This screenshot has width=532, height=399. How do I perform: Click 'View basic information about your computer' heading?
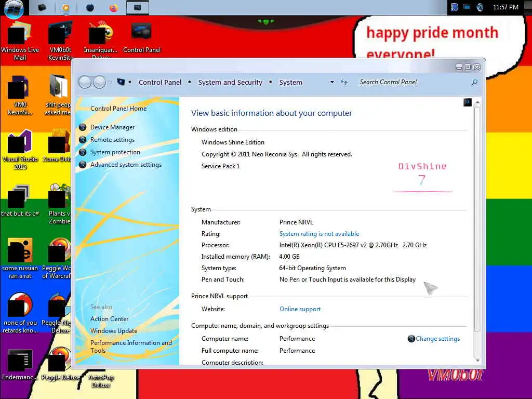pyautogui.click(x=271, y=113)
